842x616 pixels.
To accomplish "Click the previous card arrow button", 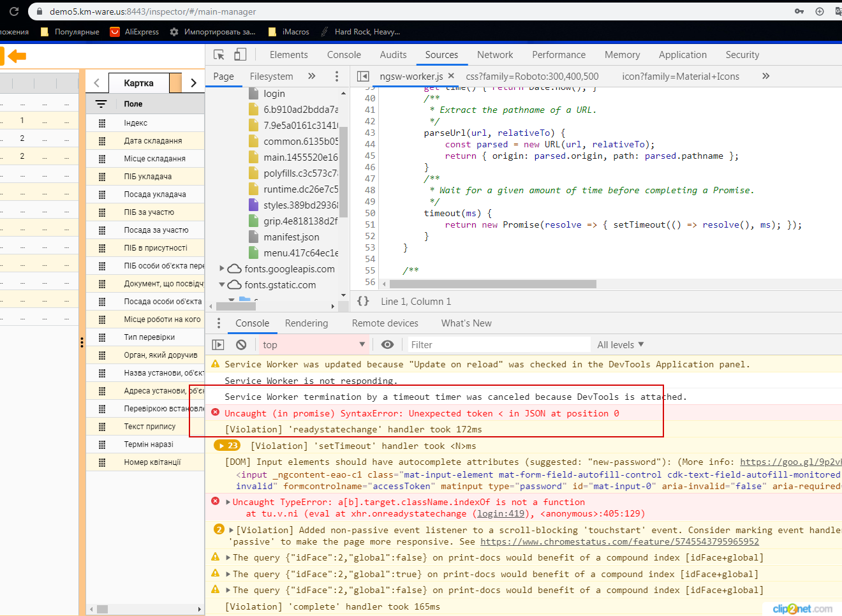I will point(96,83).
